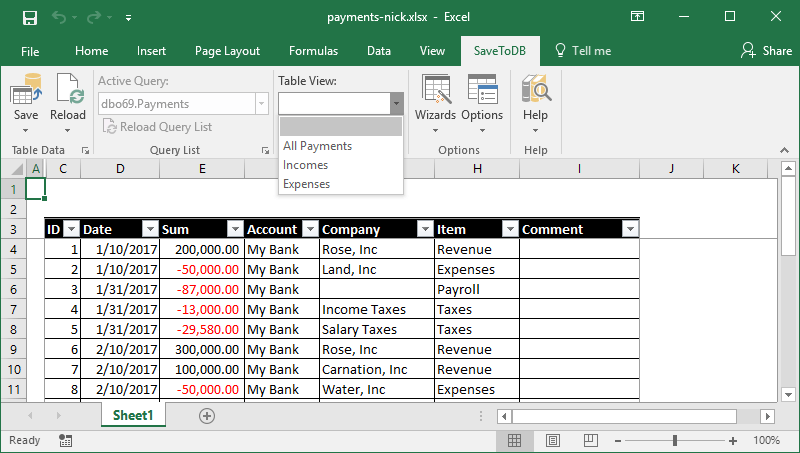This screenshot has height=453, width=800.
Task: Open the File tab
Action: coord(30,51)
